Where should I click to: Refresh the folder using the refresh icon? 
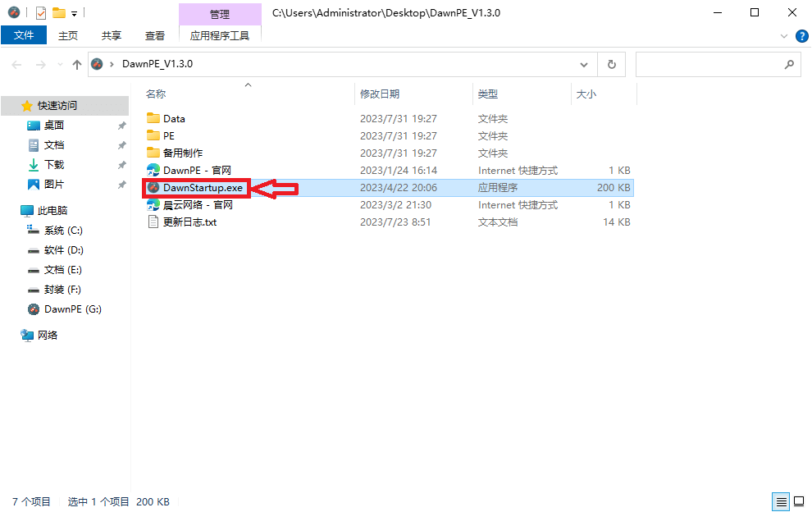(x=611, y=64)
